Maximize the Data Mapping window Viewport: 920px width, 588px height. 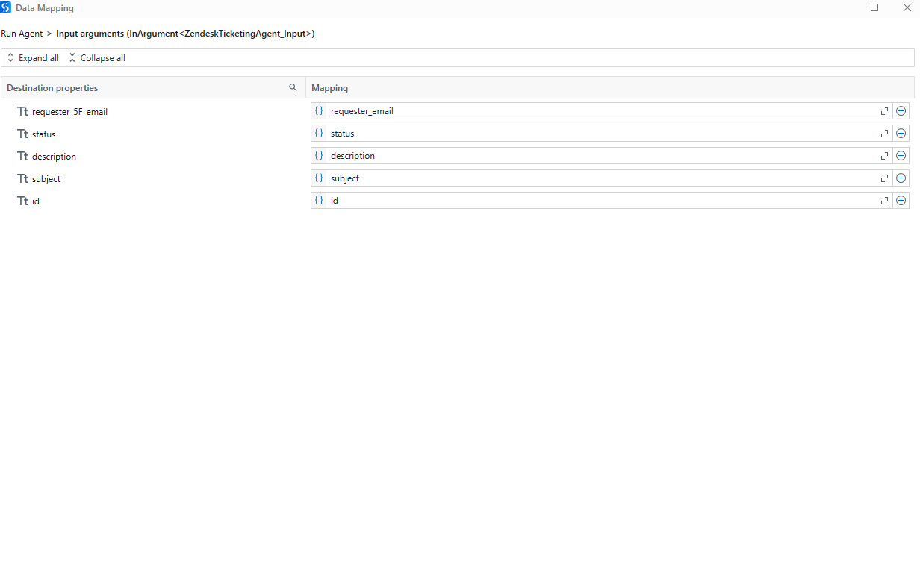click(874, 7)
